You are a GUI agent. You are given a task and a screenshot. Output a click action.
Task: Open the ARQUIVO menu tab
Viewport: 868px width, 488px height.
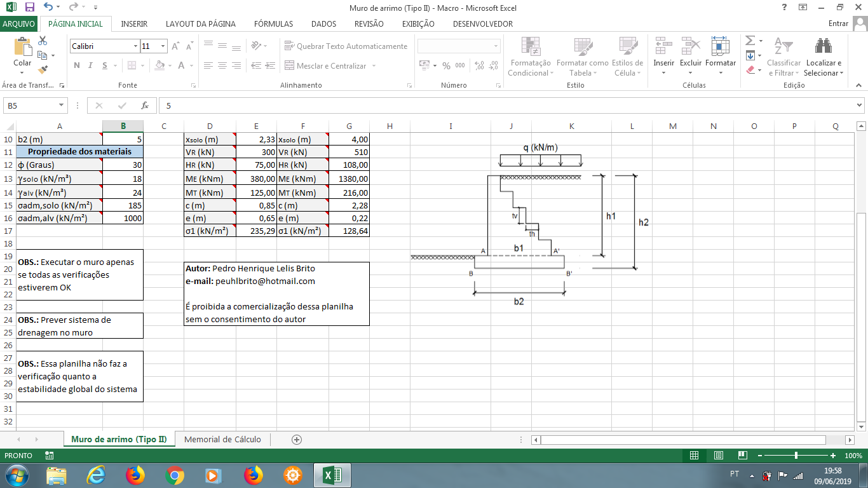tap(18, 24)
